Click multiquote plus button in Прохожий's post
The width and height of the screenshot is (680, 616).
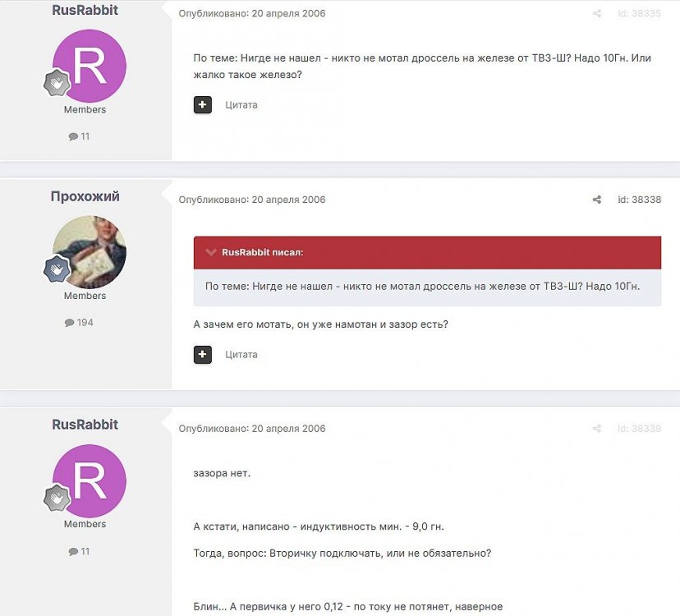pyautogui.click(x=203, y=355)
